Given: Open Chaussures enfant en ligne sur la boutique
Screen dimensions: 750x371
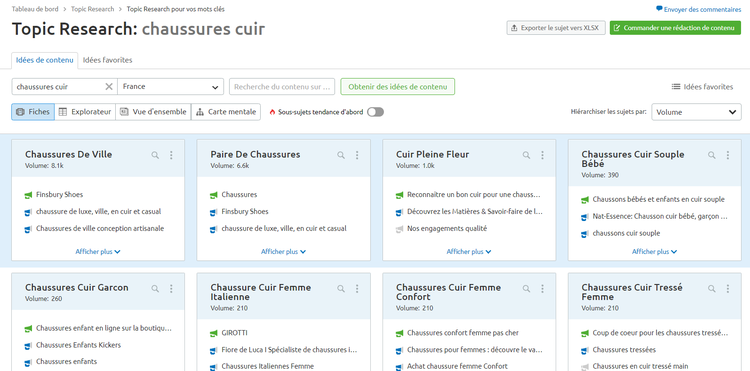Looking at the screenshot, I should coord(103,328).
